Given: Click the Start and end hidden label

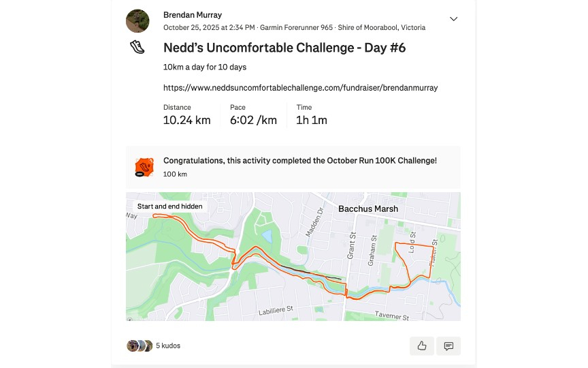Looking at the screenshot, I should point(169,206).
